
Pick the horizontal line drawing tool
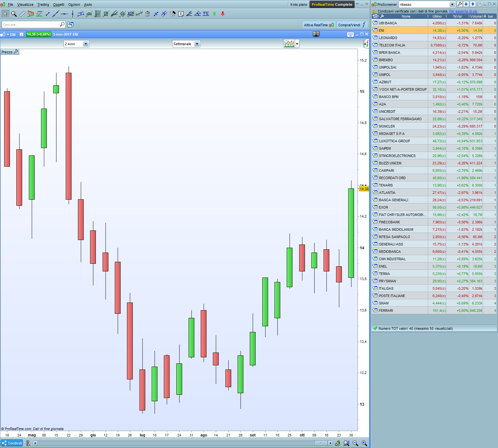(64, 14)
